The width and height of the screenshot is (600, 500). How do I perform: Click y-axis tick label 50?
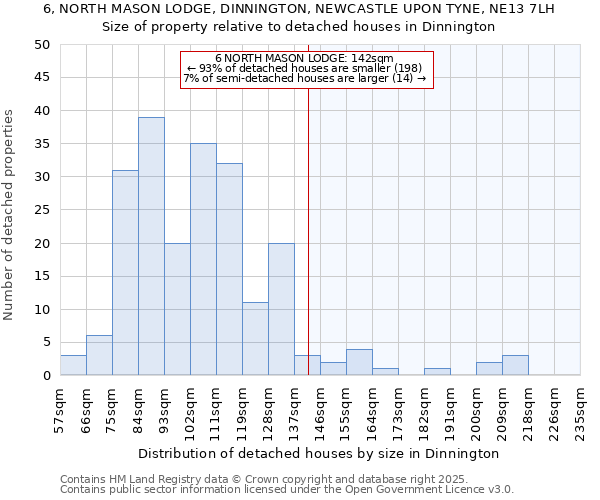pyautogui.click(x=42, y=45)
